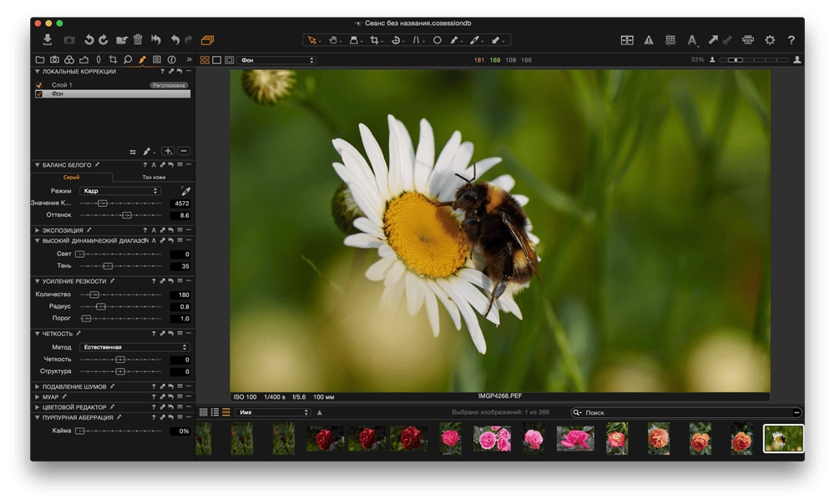The image size is (835, 504).
Task: Select the Spot removal circle tool
Action: click(437, 40)
